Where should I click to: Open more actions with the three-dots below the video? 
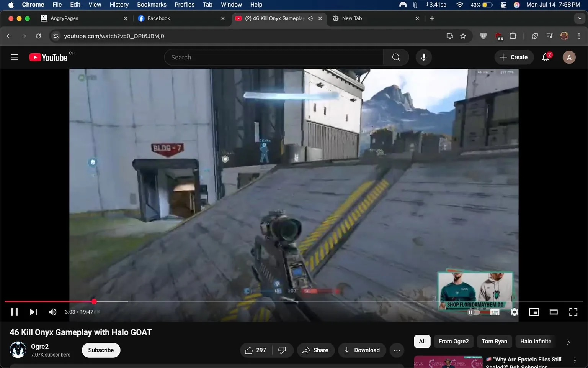(397, 350)
